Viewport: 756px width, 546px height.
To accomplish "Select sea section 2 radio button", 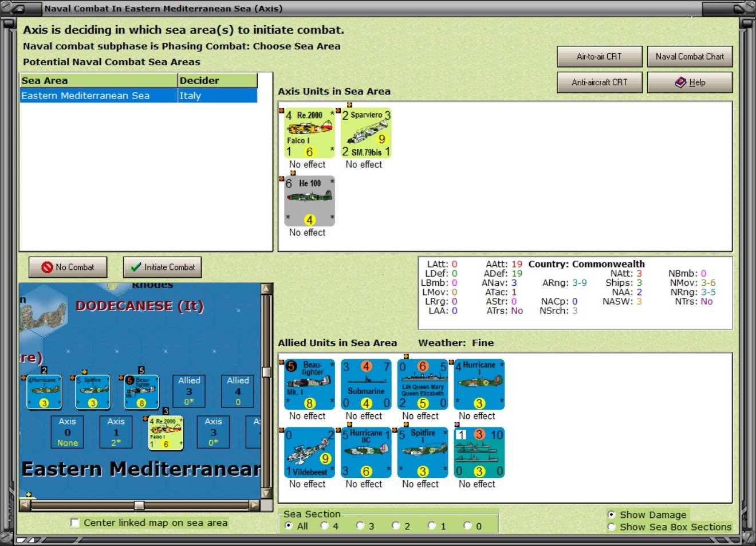I will coord(396,526).
